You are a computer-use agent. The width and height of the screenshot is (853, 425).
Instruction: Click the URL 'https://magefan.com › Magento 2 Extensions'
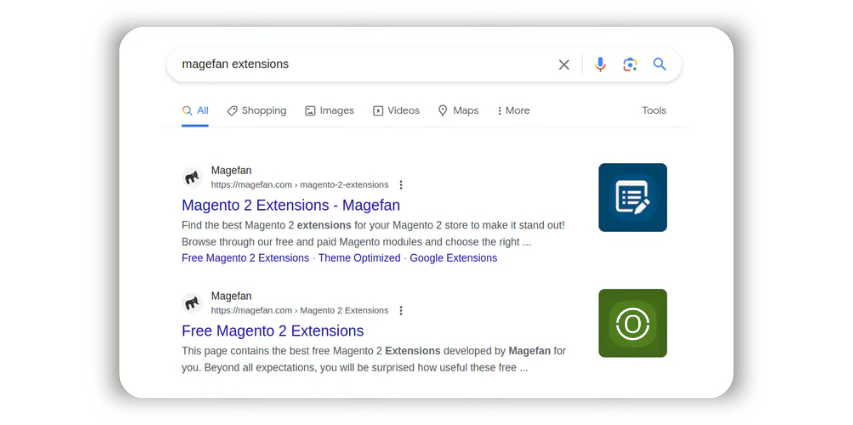click(300, 311)
